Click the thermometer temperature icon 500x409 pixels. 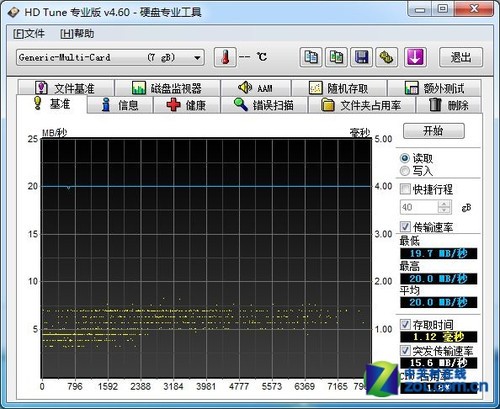225,57
